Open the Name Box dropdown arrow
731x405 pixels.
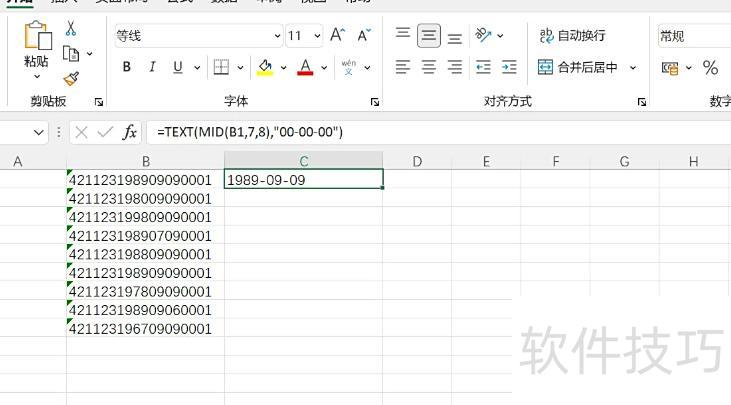pyautogui.click(x=39, y=132)
